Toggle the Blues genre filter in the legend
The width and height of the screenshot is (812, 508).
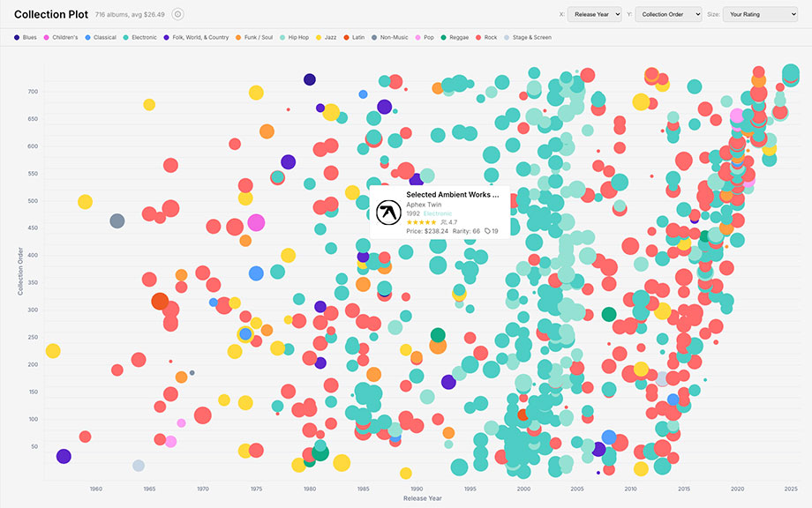point(17,38)
